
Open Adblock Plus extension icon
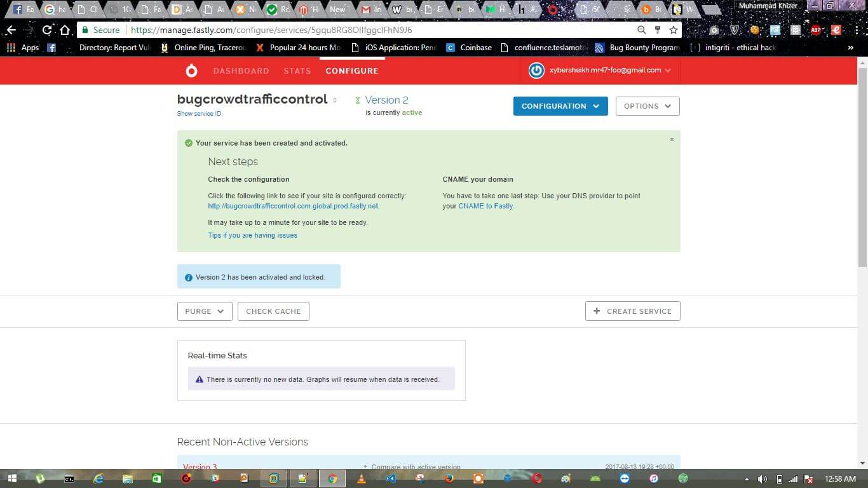tap(816, 30)
